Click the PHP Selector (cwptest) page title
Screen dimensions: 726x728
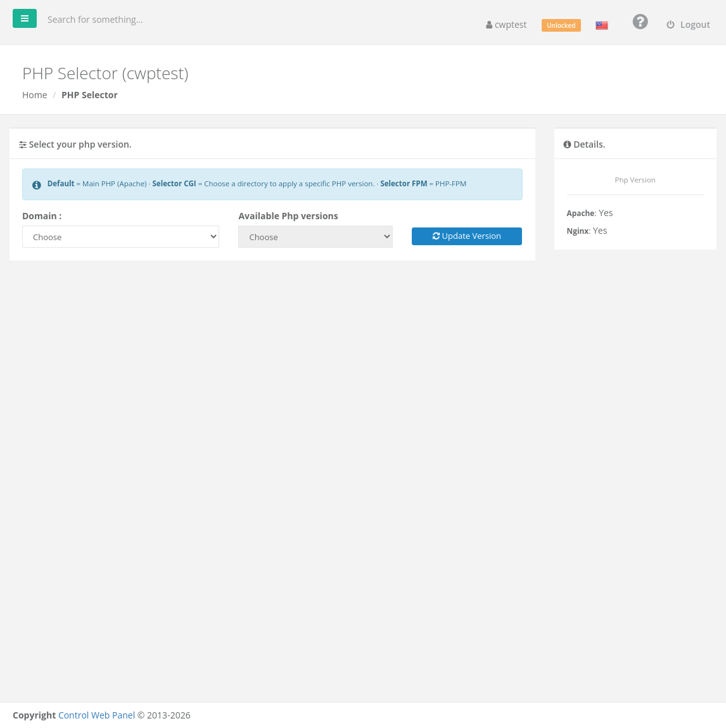105,73
